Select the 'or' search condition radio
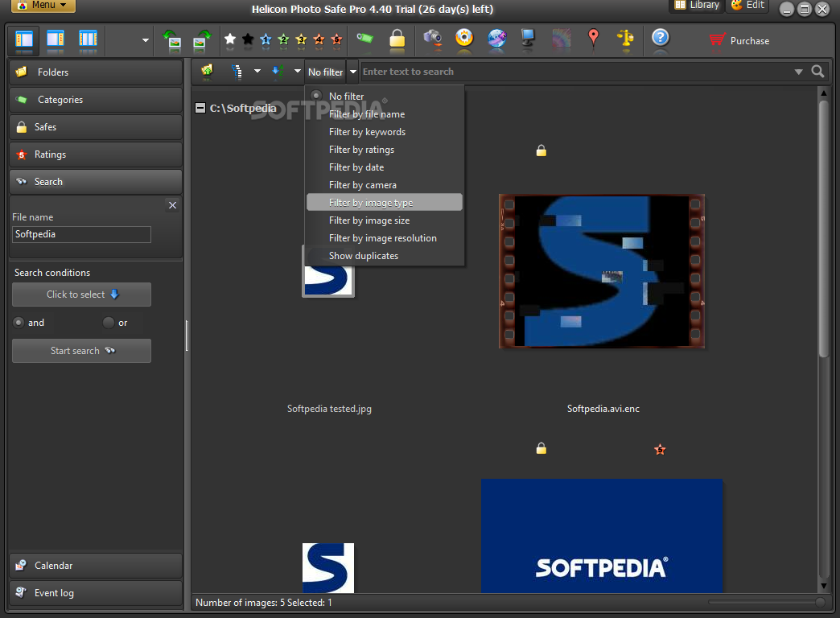This screenshot has height=618, width=840. (108, 323)
